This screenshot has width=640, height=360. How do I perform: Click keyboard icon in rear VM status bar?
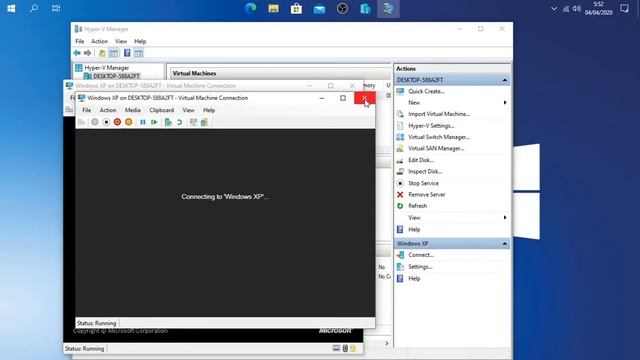pyautogui.click(x=336, y=348)
